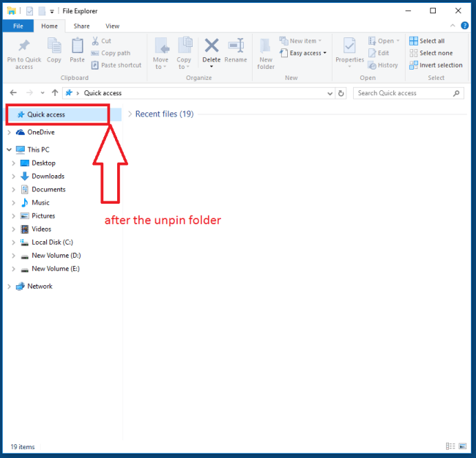Image resolution: width=476 pixels, height=458 pixels.
Task: Click the Up one level arrow
Action: click(55, 92)
